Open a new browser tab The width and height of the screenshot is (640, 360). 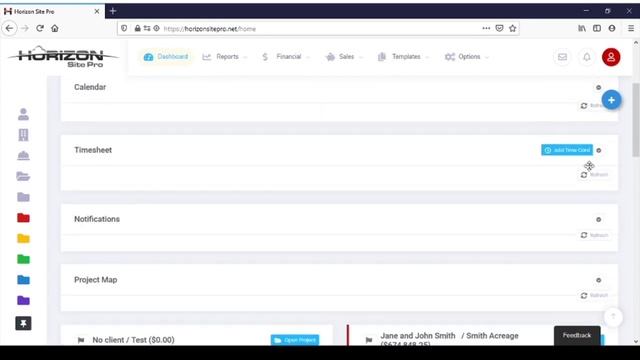113,11
